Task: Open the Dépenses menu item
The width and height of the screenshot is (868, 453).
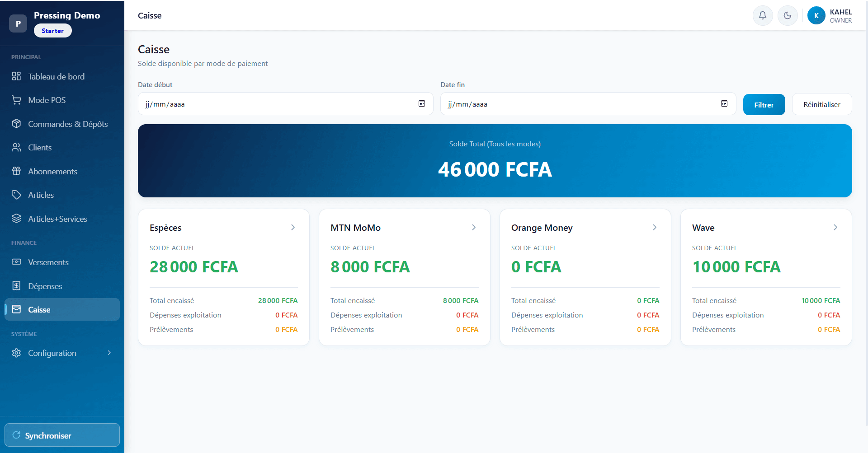Action: pyautogui.click(x=62, y=286)
